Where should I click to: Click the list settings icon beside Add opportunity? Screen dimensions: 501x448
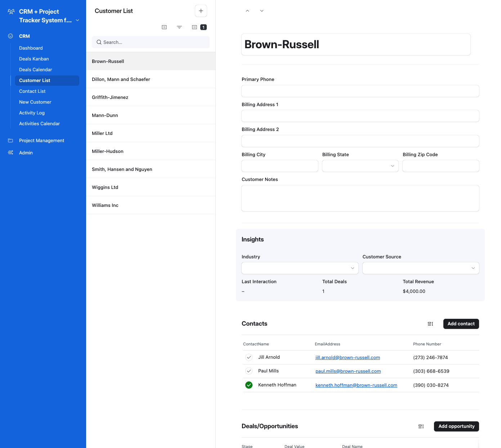tap(421, 426)
